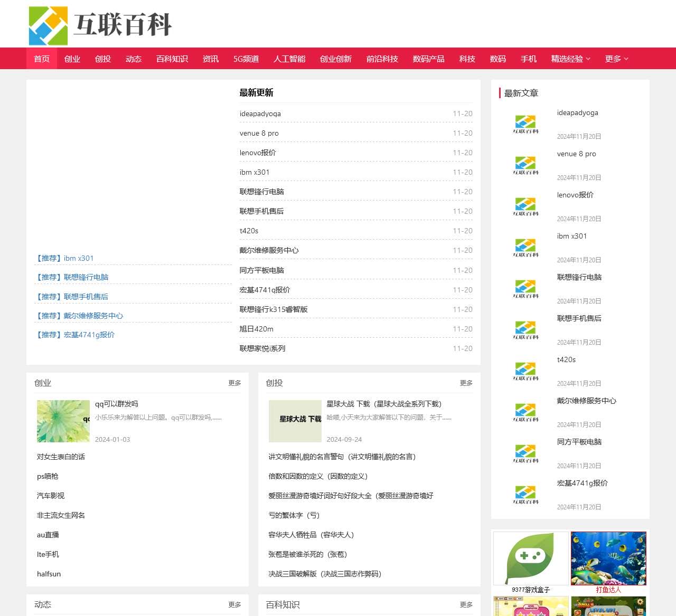Screen dimensions: 676x616
Task: Open recommended link 【推荐】联想手机售后
Action: point(71,297)
